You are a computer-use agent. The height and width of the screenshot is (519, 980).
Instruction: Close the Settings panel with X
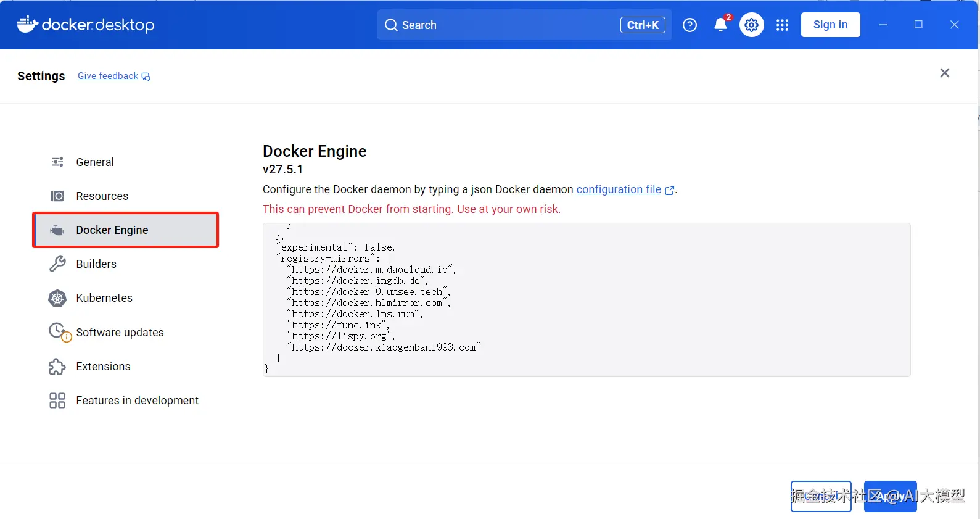click(944, 73)
